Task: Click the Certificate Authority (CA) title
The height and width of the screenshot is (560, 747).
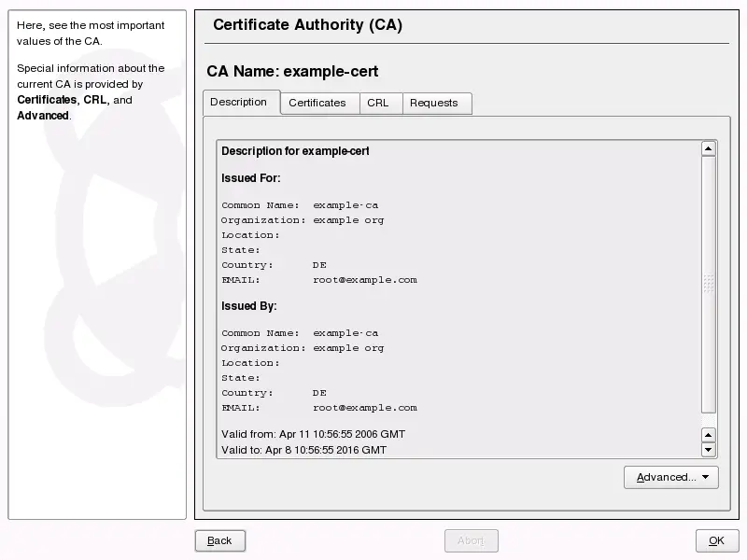Action: click(307, 25)
